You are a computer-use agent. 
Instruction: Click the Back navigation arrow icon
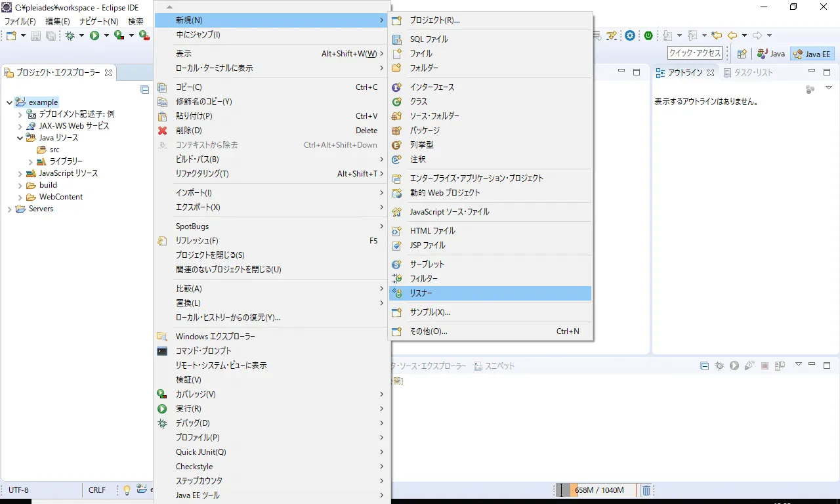[732, 35]
